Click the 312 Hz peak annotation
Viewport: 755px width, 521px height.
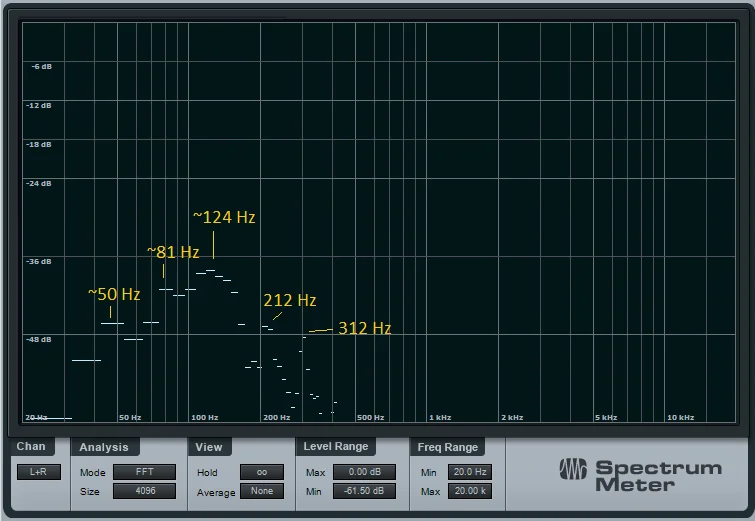[364, 328]
